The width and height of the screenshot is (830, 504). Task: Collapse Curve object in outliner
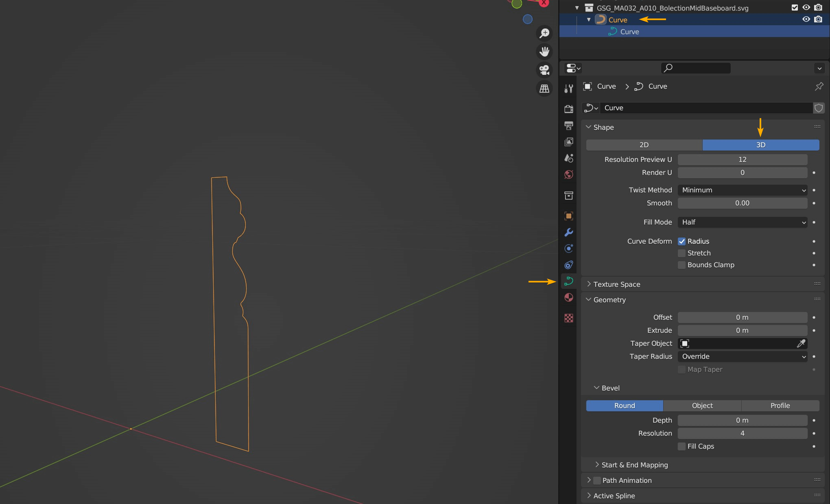[x=589, y=20]
